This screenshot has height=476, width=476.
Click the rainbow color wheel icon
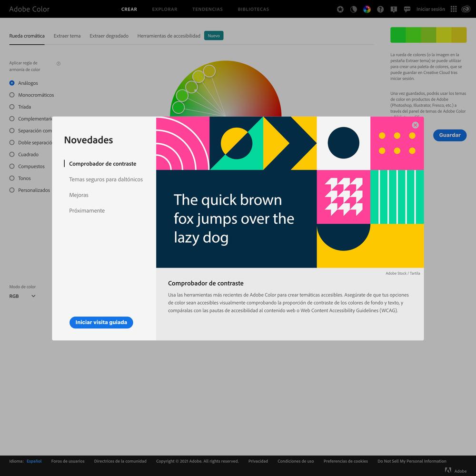pos(367,9)
